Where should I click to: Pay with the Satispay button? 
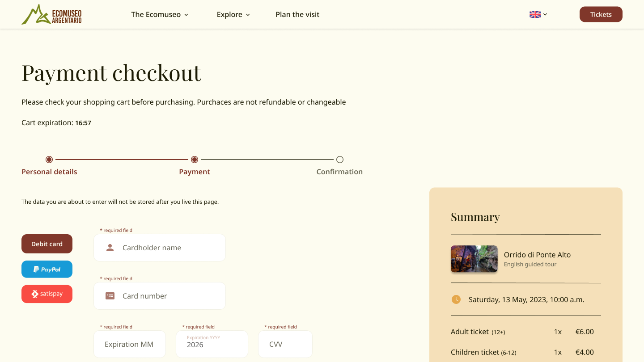coord(47,294)
